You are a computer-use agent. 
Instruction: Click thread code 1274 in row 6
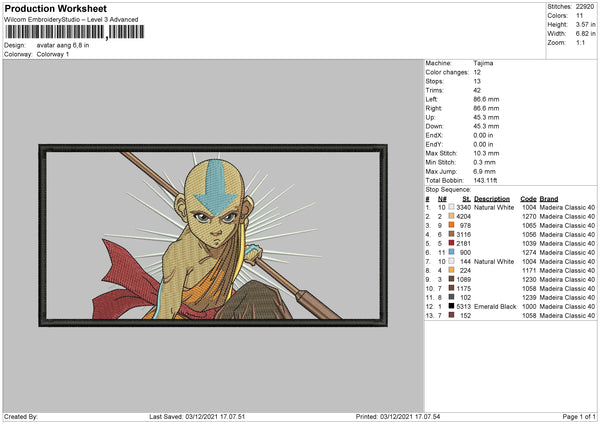(529, 253)
